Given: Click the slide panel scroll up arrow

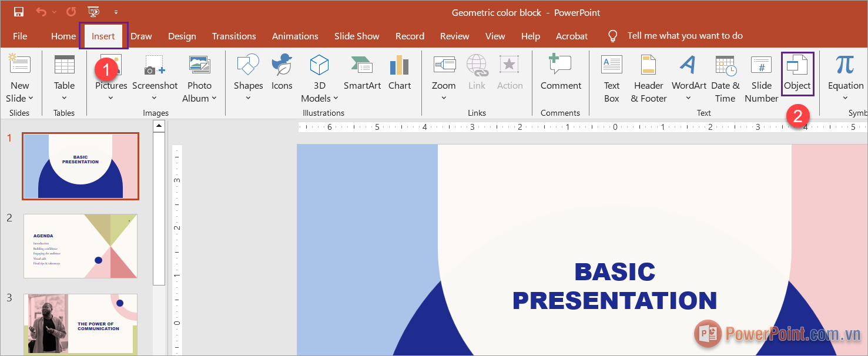Looking at the screenshot, I should click(158, 126).
